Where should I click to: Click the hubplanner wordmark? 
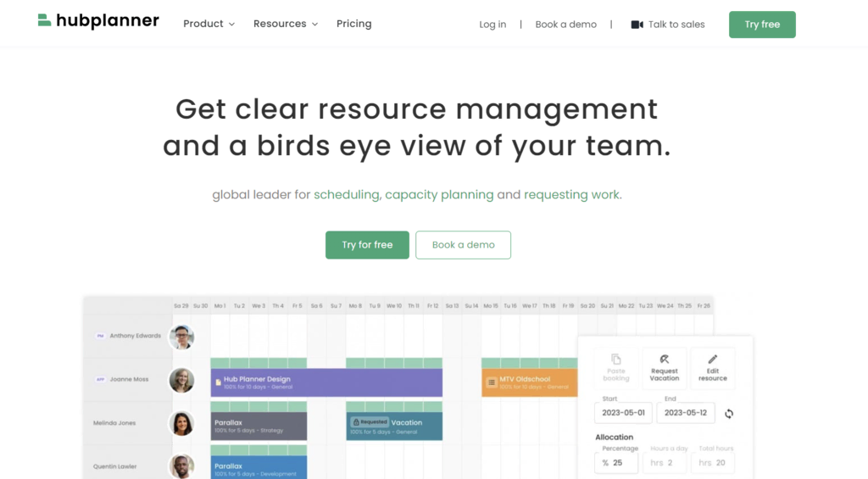(x=108, y=21)
